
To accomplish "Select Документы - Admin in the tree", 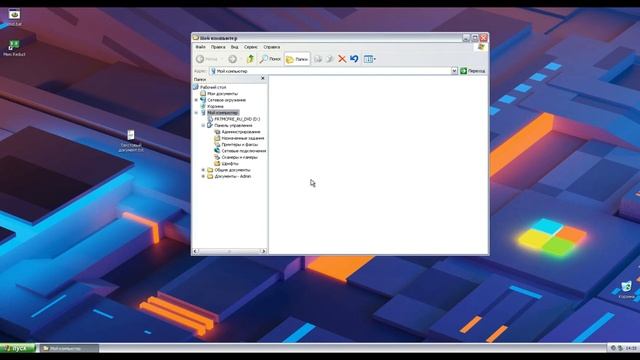I will pos(233,176).
